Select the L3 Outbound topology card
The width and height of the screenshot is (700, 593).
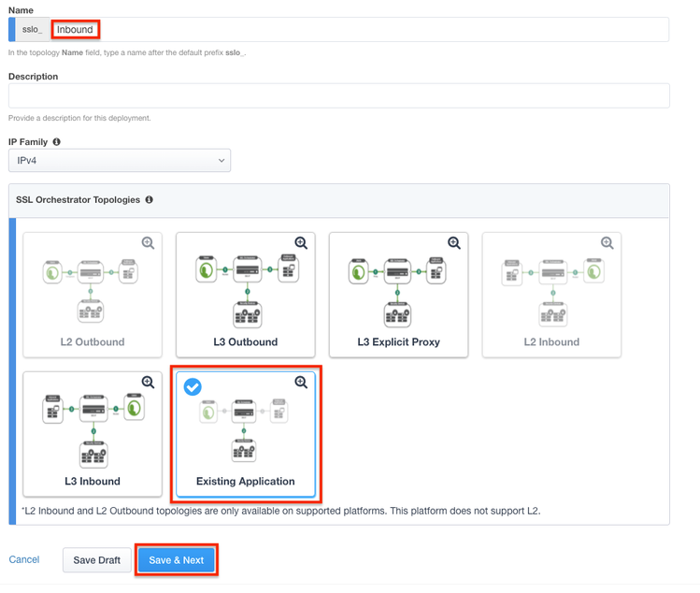coord(246,295)
